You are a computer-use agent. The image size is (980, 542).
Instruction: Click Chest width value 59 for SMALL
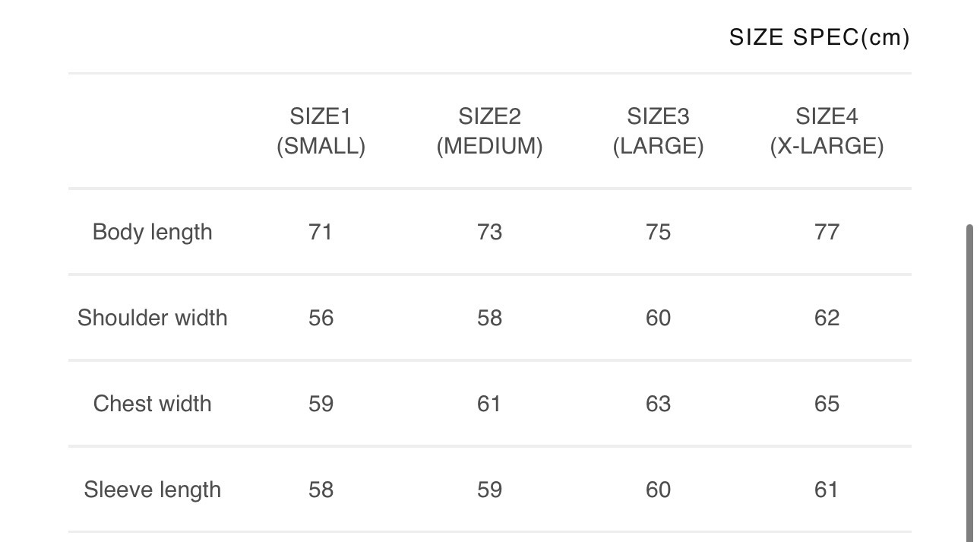click(x=321, y=404)
